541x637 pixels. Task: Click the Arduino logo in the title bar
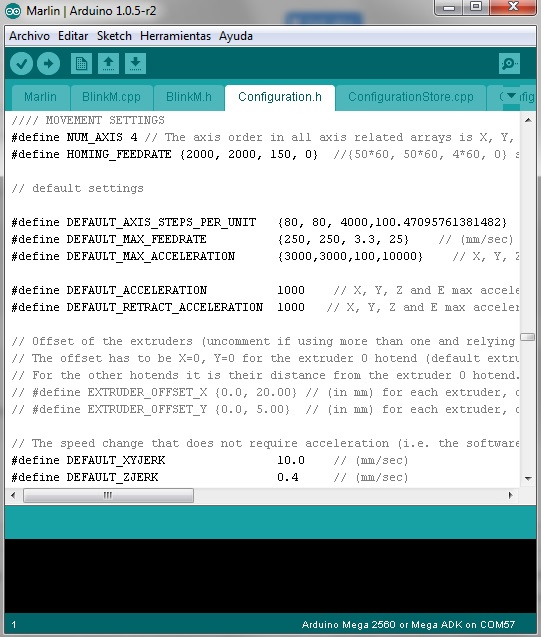(x=13, y=11)
